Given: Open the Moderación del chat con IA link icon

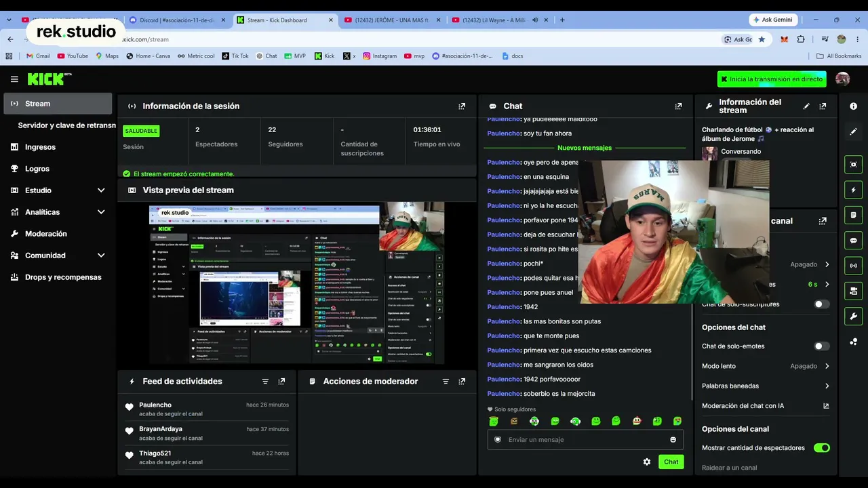Looking at the screenshot, I should coord(826,406).
